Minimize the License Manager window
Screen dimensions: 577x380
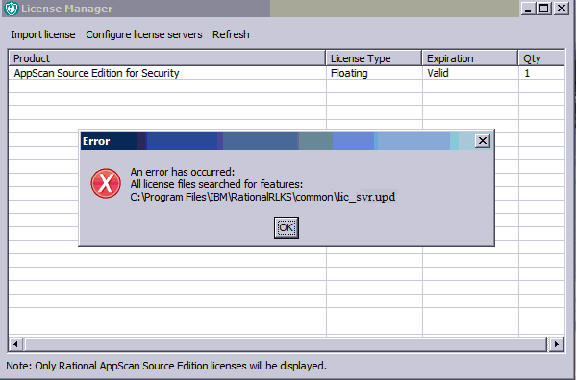tap(528, 8)
